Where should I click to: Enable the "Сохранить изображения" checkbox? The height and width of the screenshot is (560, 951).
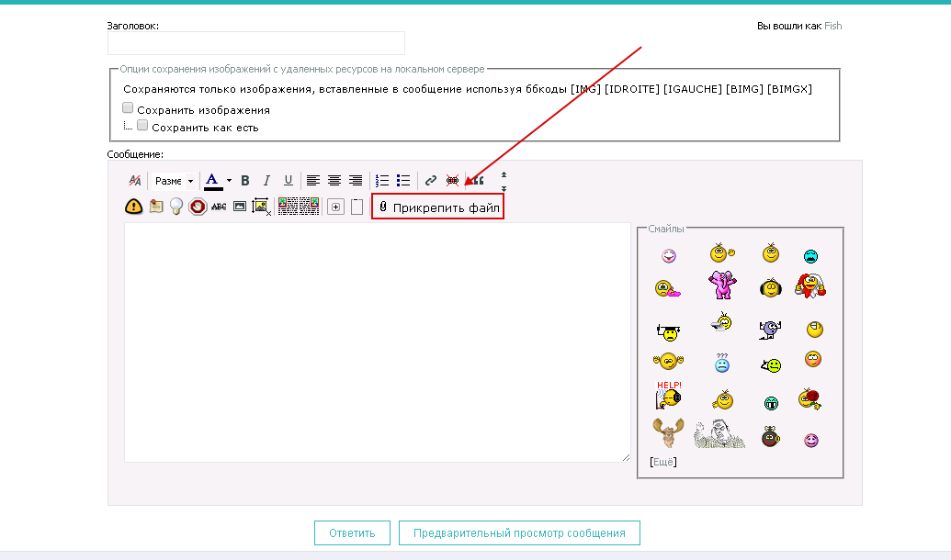point(129,108)
